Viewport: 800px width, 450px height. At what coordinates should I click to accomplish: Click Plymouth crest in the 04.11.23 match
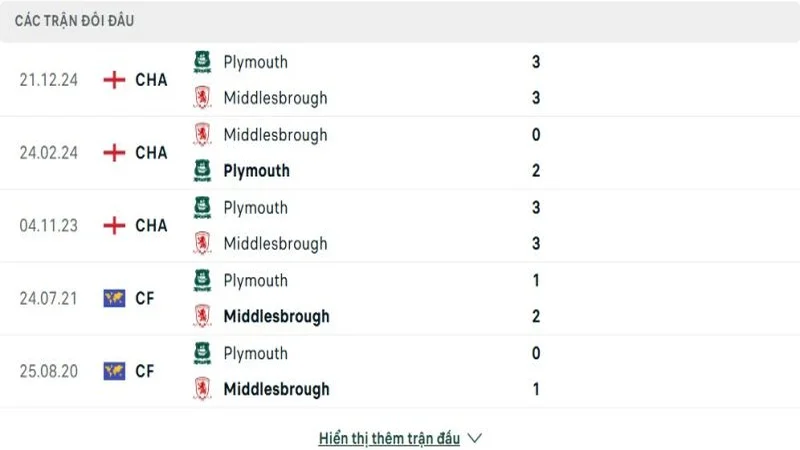202,208
